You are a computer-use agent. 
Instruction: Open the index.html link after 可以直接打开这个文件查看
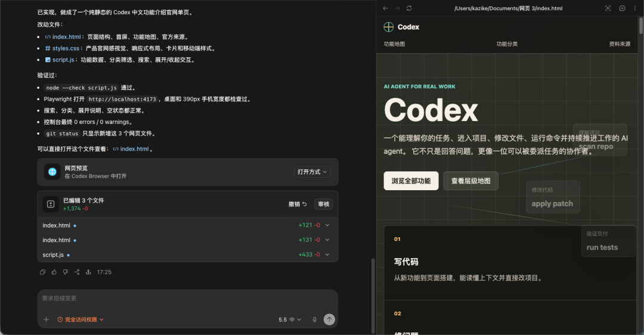pos(131,149)
